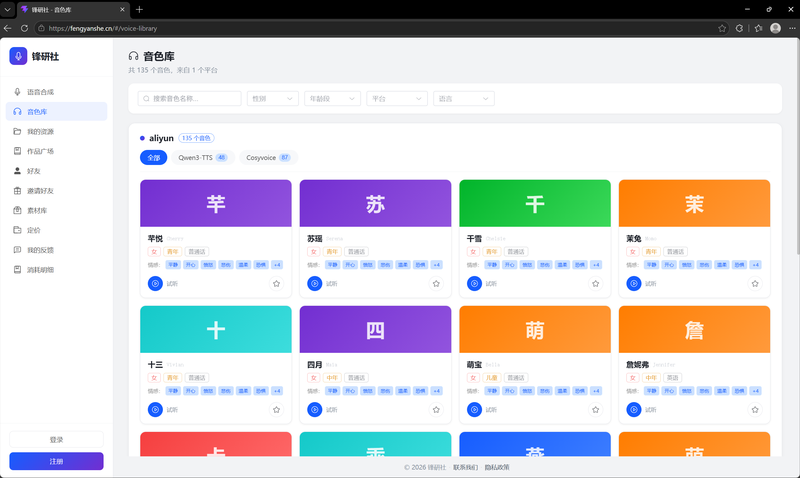
Task: Favorite the 苏瑶 voice with its star
Action: (436, 283)
